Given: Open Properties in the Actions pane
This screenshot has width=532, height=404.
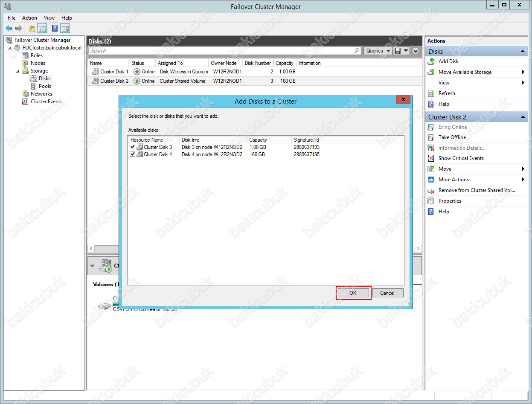Looking at the screenshot, I should click(x=450, y=201).
